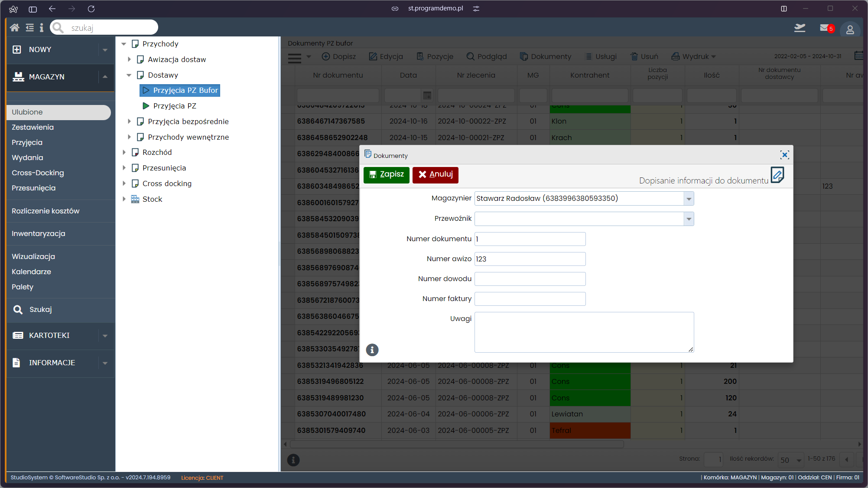Select Przyjęcia PZ Bufor tree item
This screenshot has height=488, width=868.
tap(180, 90)
